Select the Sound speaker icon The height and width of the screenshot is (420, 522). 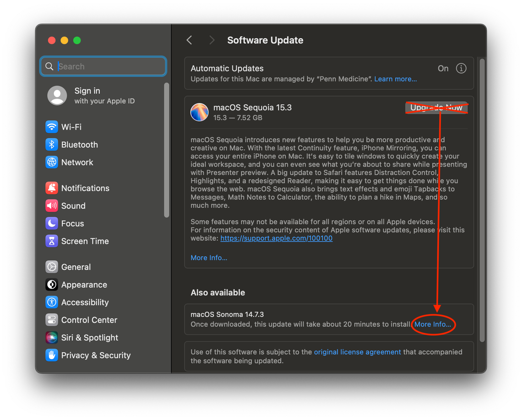(x=52, y=205)
